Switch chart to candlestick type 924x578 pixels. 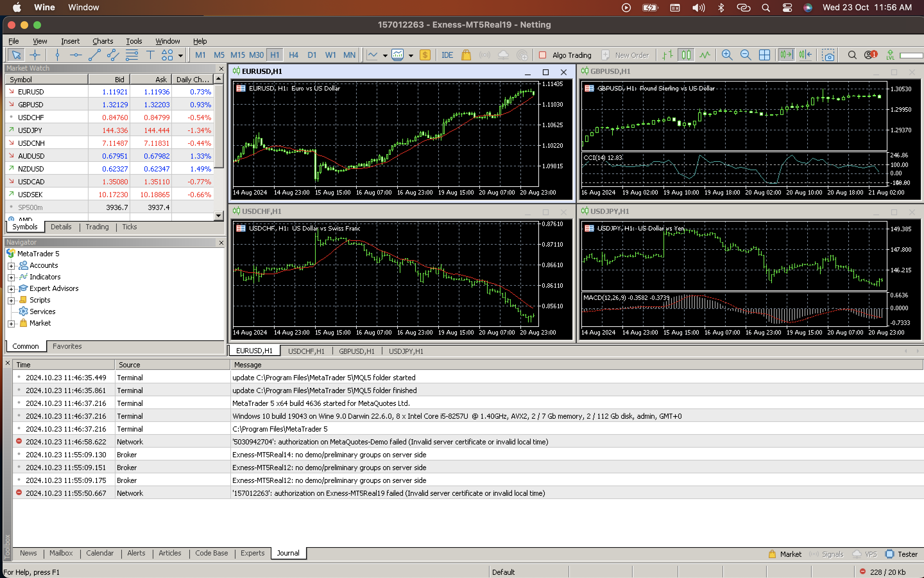[686, 55]
